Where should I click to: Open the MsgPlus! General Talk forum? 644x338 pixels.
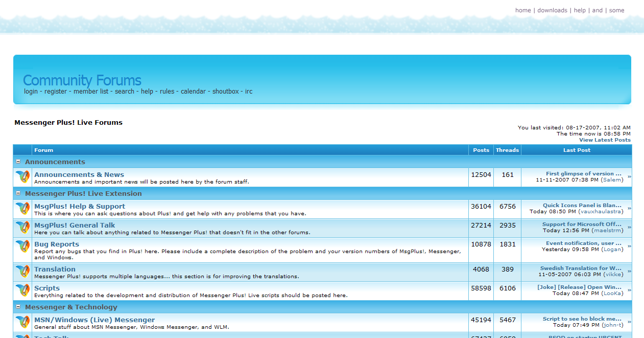click(75, 225)
